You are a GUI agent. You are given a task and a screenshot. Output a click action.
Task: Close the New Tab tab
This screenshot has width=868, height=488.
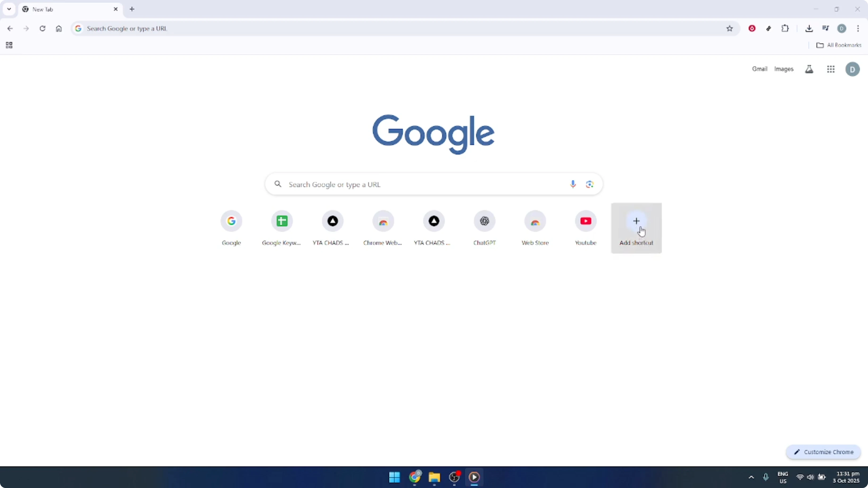point(116,9)
